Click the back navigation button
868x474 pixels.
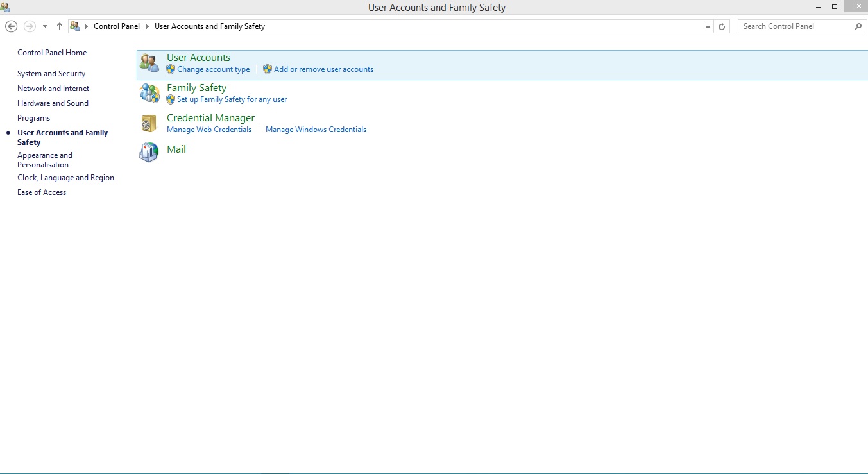(x=11, y=26)
